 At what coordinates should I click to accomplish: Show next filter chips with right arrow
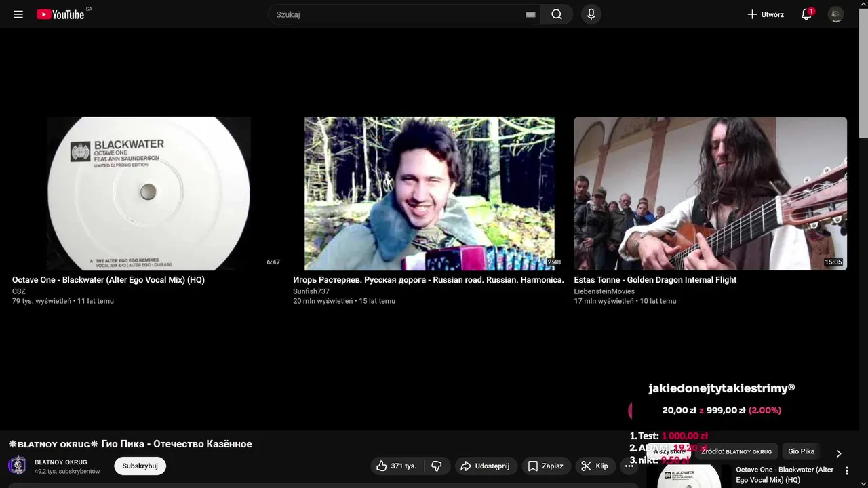click(838, 453)
